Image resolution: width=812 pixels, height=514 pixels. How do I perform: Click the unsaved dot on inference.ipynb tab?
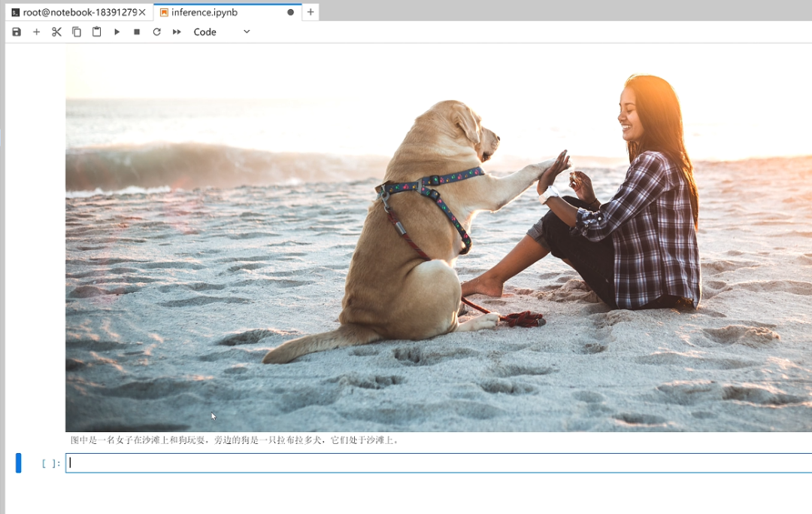click(291, 12)
